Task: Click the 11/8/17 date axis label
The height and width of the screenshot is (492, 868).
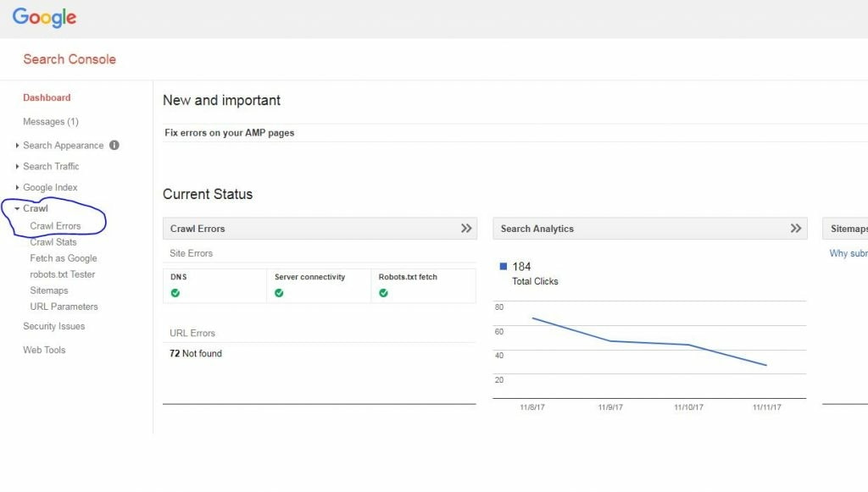Action: click(x=532, y=407)
